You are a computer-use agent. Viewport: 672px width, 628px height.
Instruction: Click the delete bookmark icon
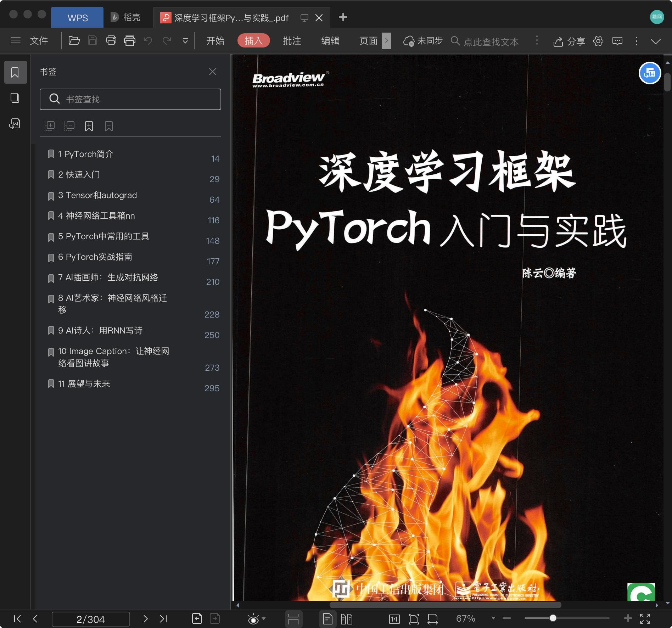[x=109, y=126]
